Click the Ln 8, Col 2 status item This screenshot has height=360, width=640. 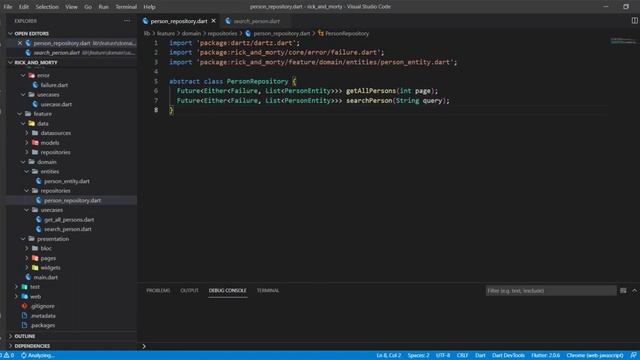click(388, 355)
